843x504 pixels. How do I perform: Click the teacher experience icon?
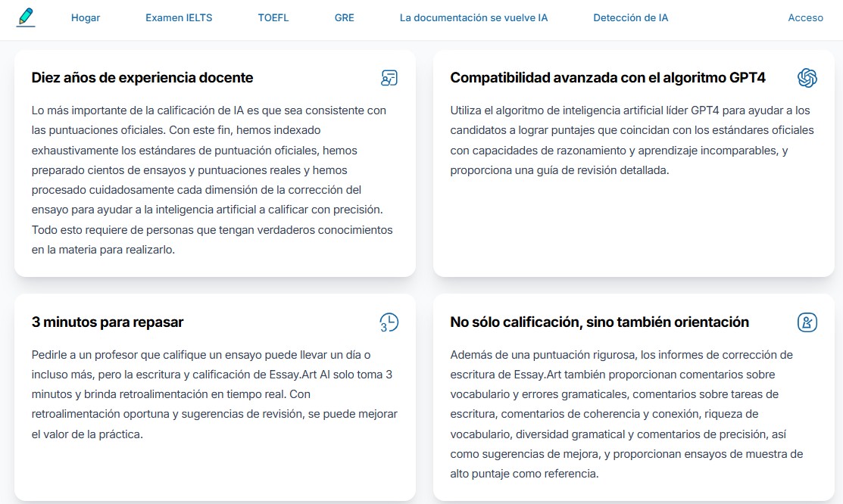(x=389, y=78)
